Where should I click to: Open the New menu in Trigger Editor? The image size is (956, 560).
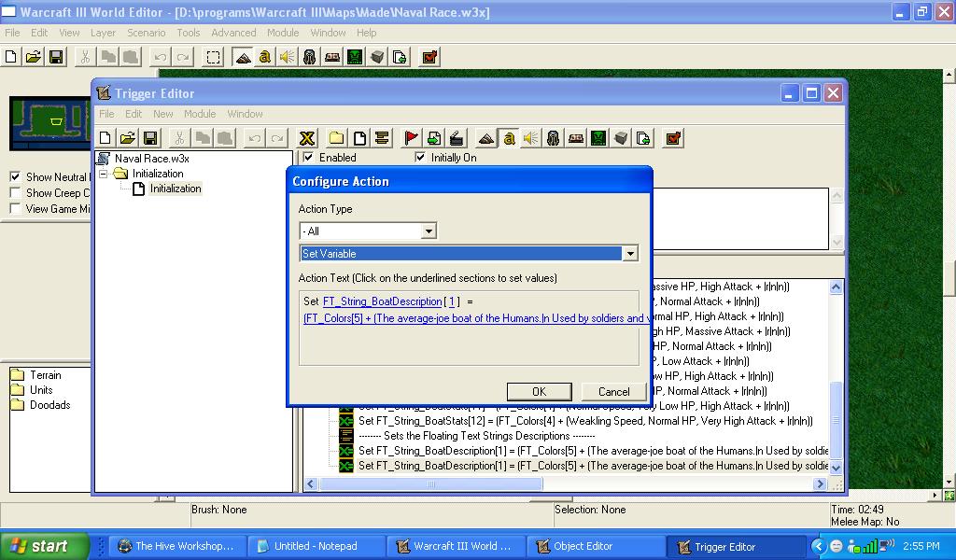pyautogui.click(x=162, y=114)
